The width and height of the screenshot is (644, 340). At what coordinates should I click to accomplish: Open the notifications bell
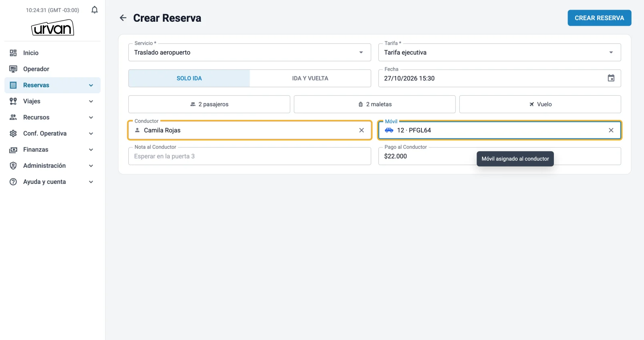click(95, 10)
